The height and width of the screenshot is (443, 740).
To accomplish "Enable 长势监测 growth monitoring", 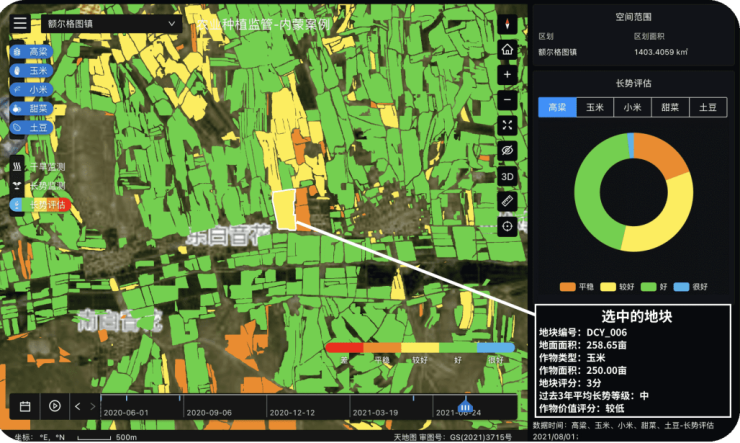I will point(39,186).
